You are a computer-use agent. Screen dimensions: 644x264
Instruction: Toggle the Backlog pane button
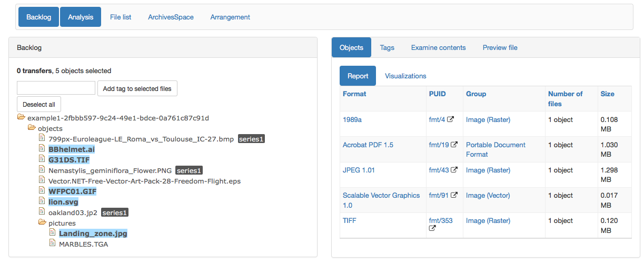[38, 17]
